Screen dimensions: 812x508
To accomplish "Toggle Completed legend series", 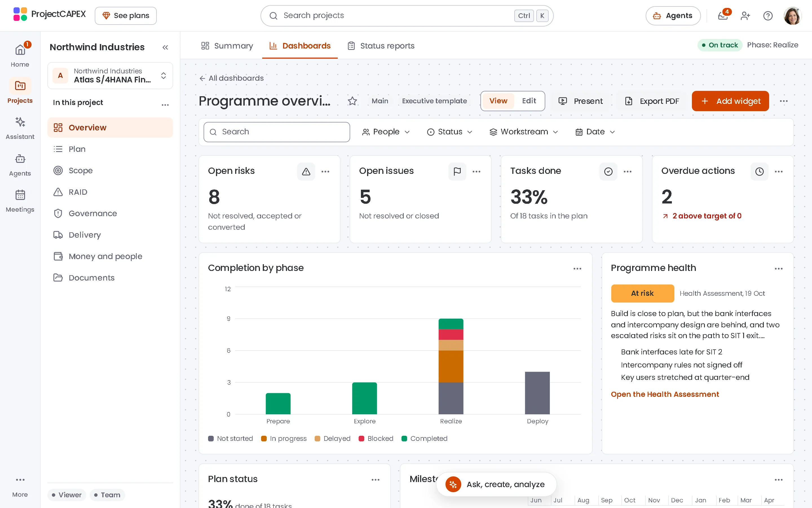I will [x=424, y=439].
